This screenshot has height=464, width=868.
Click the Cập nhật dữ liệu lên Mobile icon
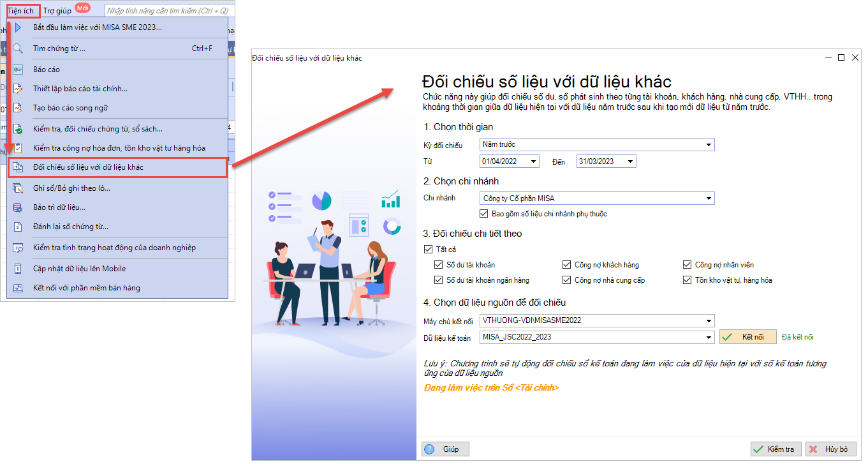[x=18, y=269]
